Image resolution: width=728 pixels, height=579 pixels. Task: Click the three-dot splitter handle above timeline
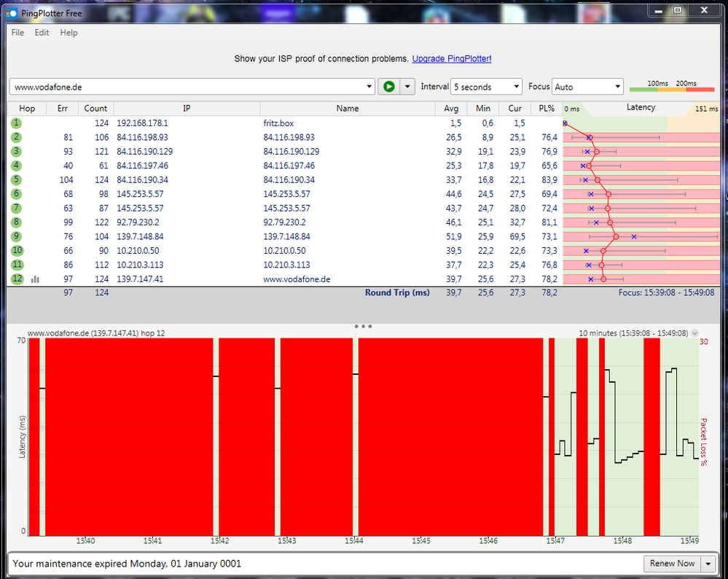pos(363,326)
